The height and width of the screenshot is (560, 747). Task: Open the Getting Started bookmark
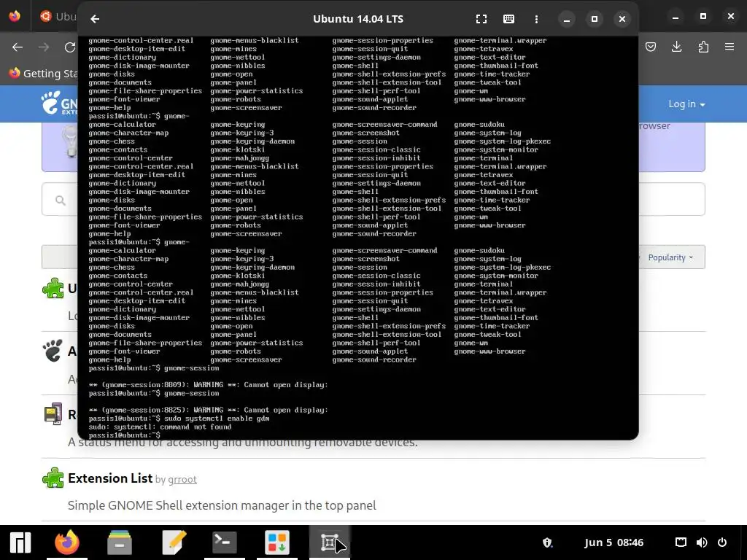(x=43, y=74)
